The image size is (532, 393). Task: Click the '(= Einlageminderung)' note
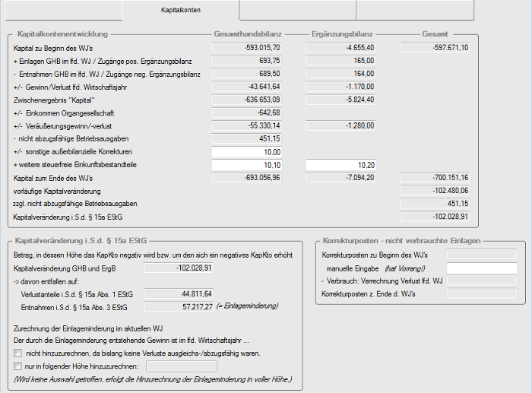pos(247,306)
